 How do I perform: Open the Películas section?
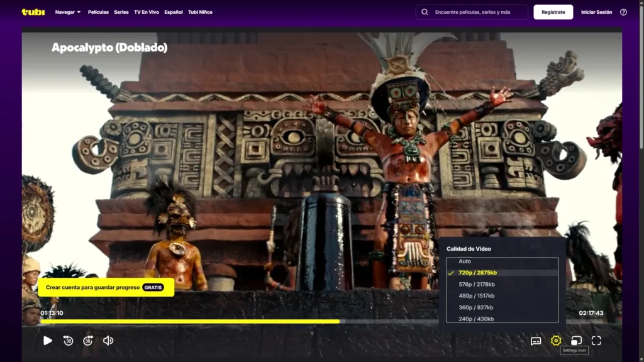tap(98, 12)
